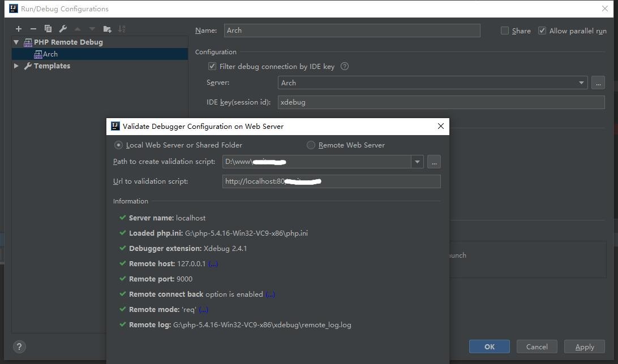Move configuration down arrow
The image size is (618, 364).
click(92, 29)
